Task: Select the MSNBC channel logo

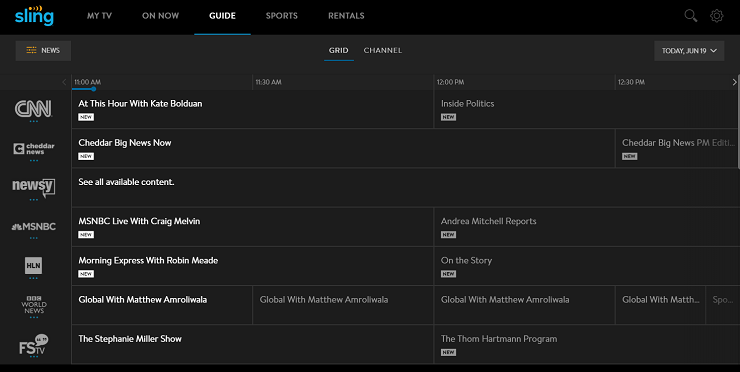Action: point(34,227)
